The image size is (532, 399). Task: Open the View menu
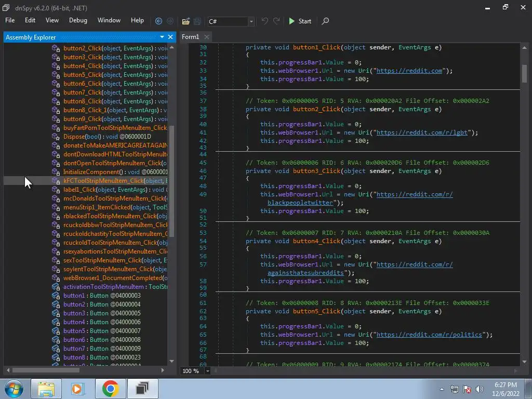(52, 20)
